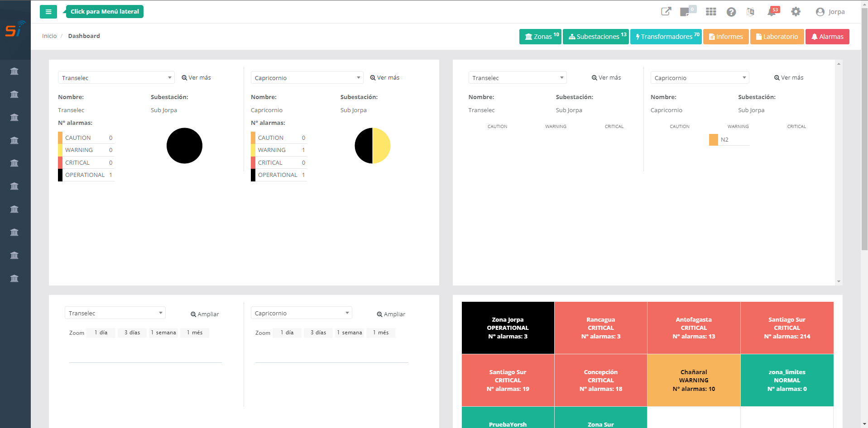The image size is (868, 428).
Task: Set Transelec chart zoom to 3 días
Action: coord(132,333)
